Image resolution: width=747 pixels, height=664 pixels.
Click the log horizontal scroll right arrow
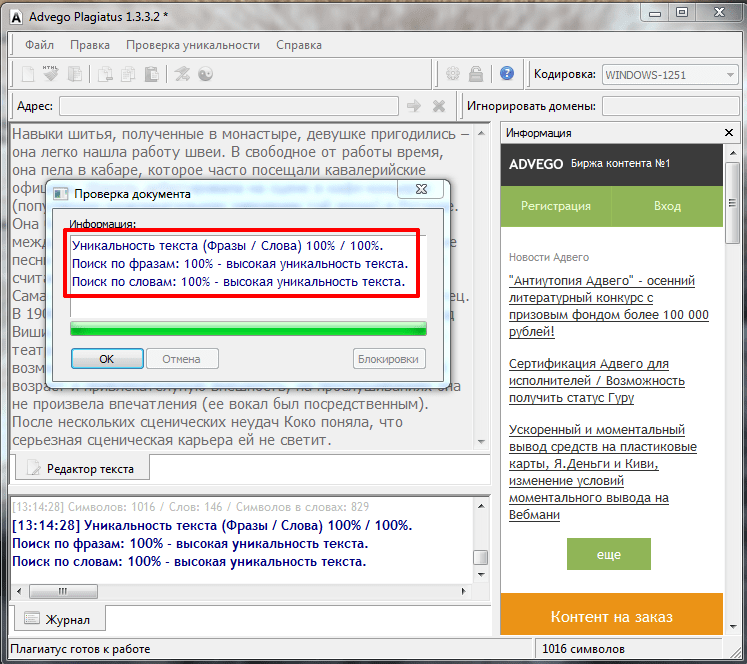(x=464, y=591)
